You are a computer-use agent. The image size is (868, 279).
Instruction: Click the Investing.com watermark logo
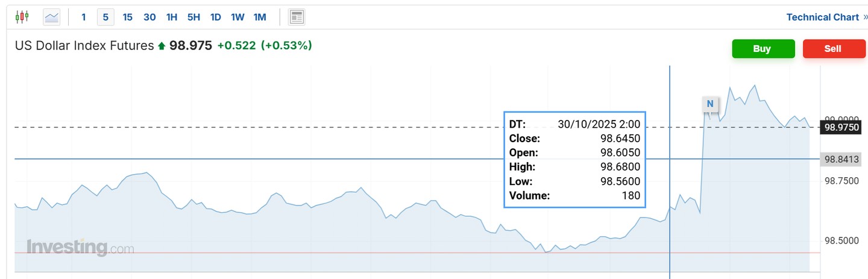(x=80, y=247)
